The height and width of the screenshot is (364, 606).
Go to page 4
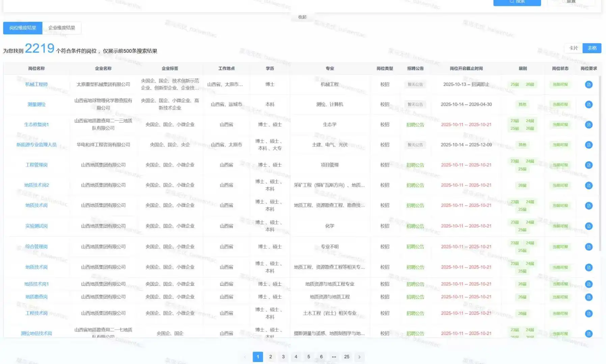(x=296, y=357)
